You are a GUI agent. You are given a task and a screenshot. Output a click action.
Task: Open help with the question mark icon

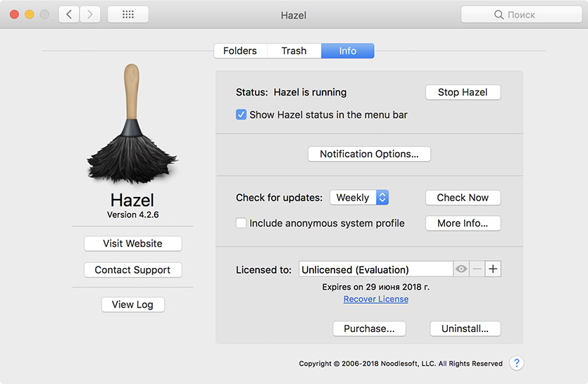pyautogui.click(x=517, y=363)
